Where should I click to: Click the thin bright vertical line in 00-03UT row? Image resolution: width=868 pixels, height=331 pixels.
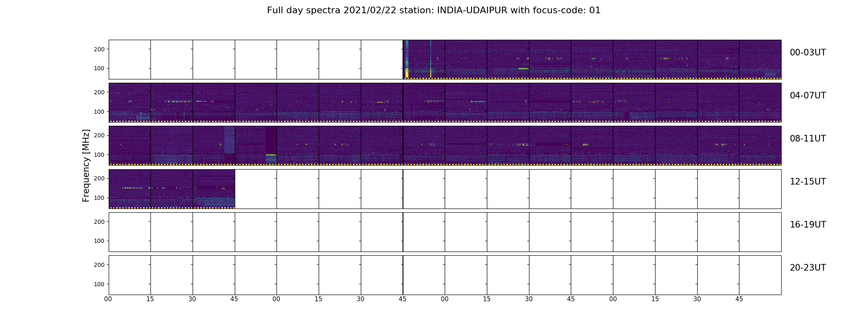pyautogui.click(x=431, y=59)
